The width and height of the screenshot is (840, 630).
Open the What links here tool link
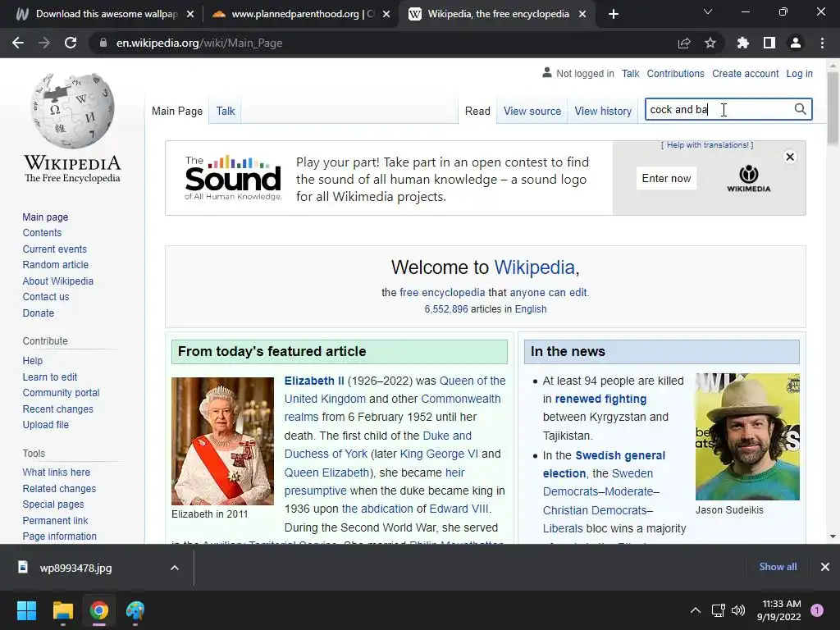57,472
